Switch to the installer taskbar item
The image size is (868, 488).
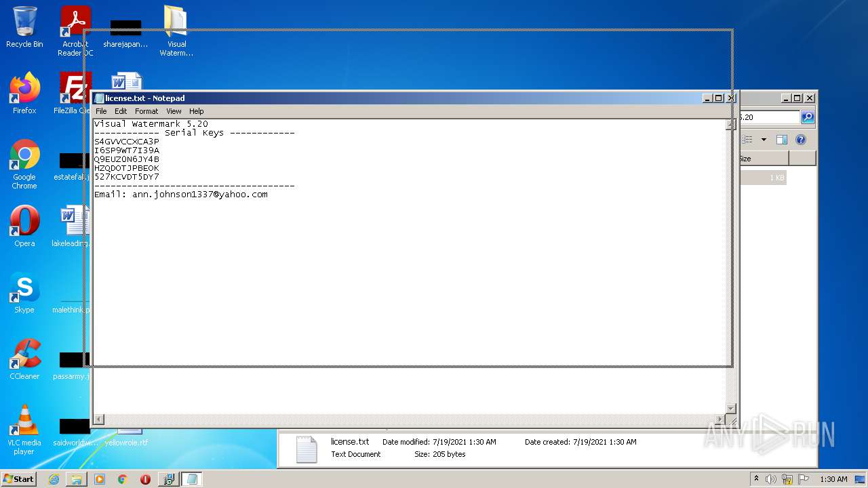pos(168,479)
